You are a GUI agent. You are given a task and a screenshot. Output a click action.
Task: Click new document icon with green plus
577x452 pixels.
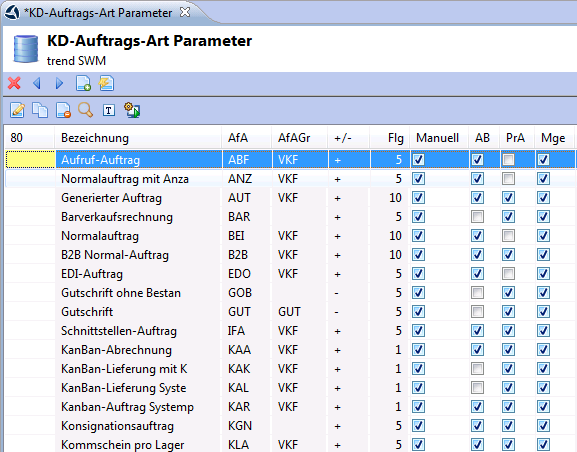[83, 83]
